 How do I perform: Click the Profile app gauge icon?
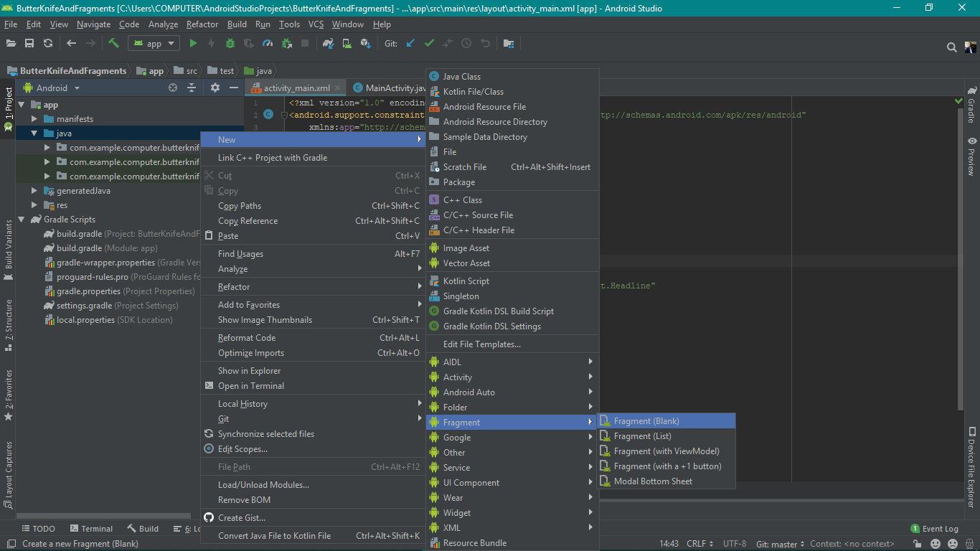click(268, 43)
